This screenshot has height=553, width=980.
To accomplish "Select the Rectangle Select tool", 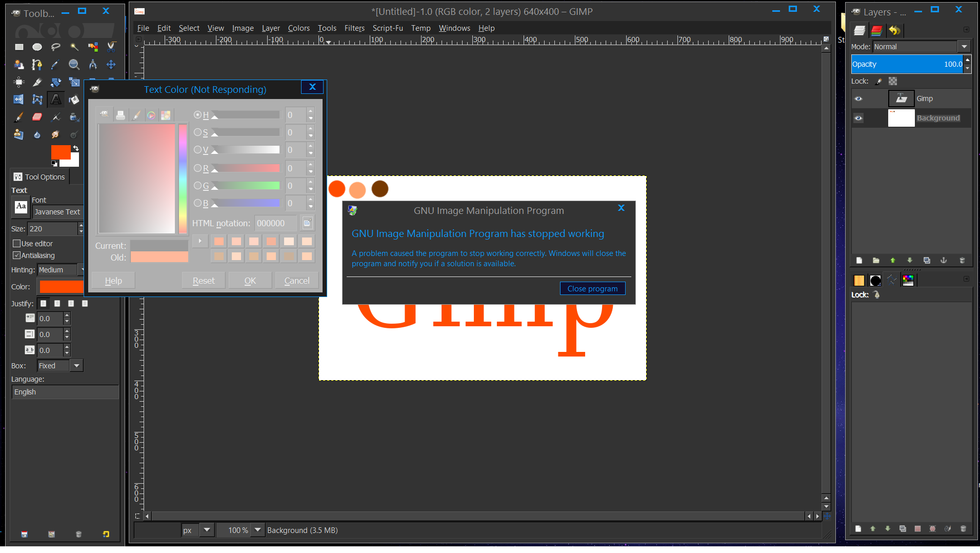I will point(19,47).
